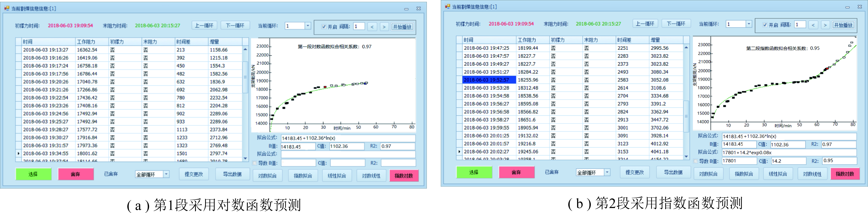Click 开始播放 button in right window
The height and width of the screenshot is (213, 868).
point(843,25)
